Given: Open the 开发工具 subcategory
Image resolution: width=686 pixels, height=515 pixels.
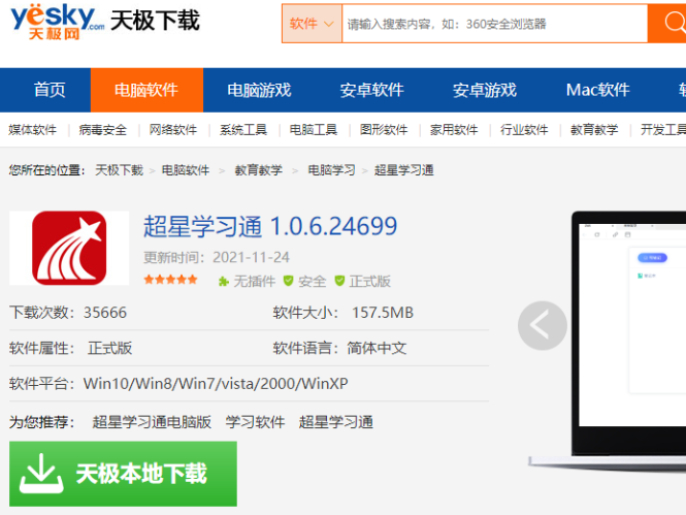Looking at the screenshot, I should 663,130.
